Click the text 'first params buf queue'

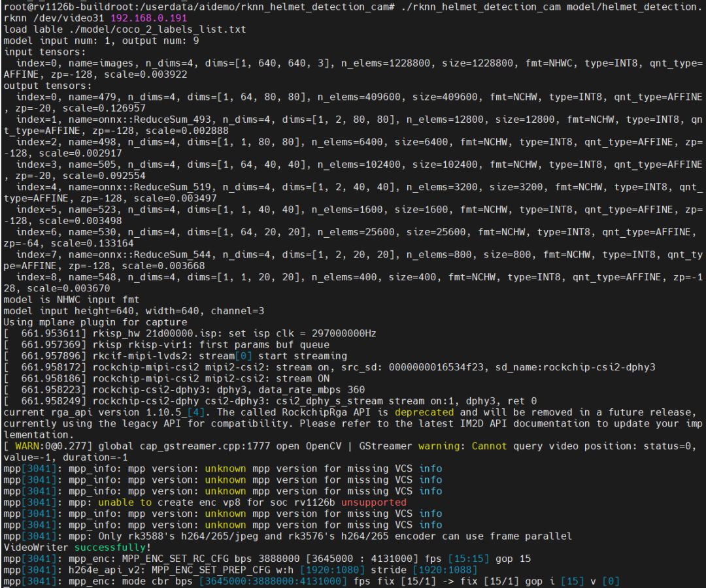[x=264, y=344]
